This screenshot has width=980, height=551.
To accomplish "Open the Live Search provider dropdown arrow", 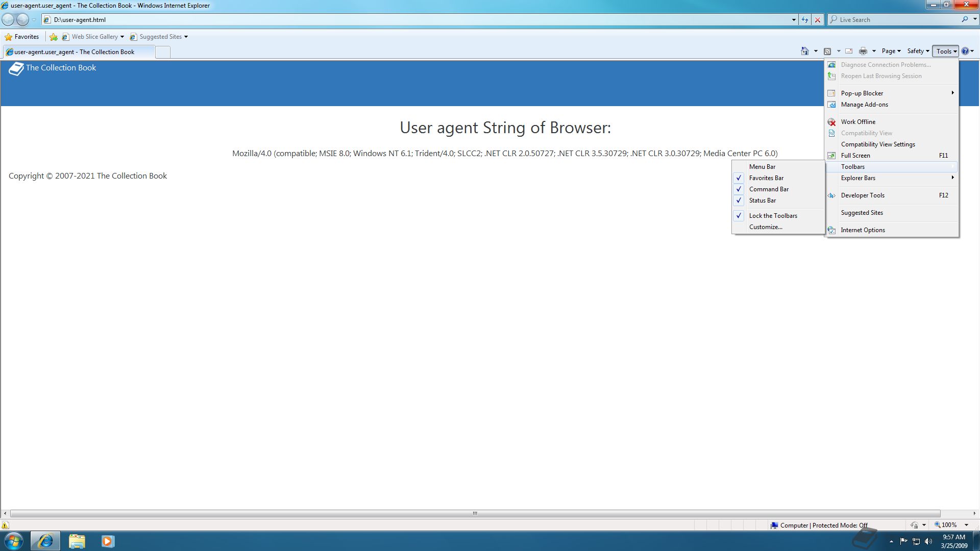I will (x=974, y=19).
